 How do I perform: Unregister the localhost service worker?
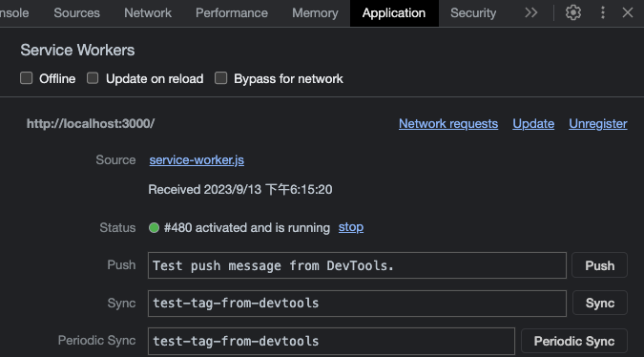(x=598, y=124)
